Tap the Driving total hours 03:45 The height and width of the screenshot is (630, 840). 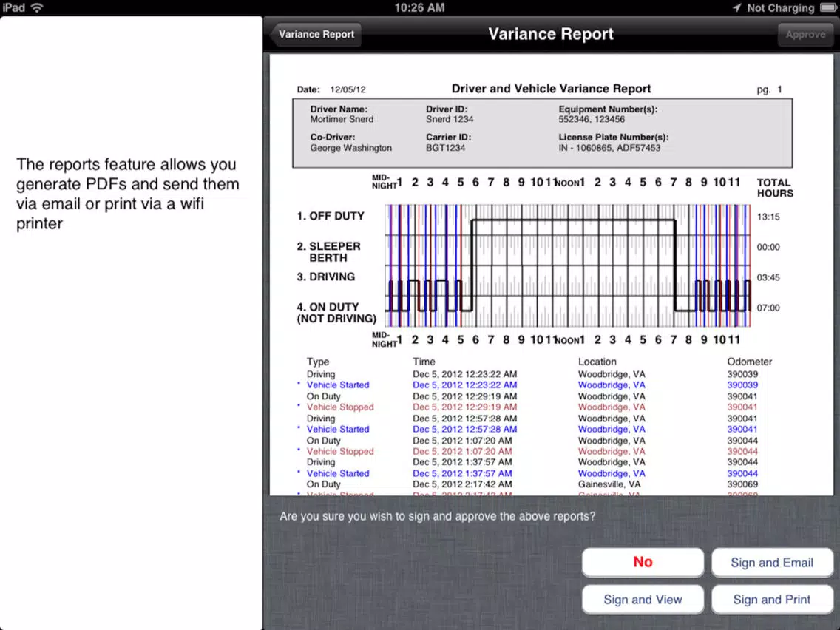click(x=768, y=277)
